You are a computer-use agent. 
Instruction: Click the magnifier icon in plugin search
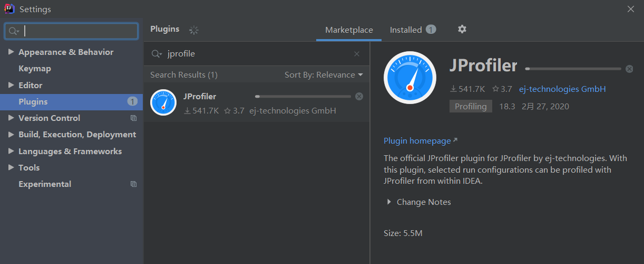tap(157, 54)
